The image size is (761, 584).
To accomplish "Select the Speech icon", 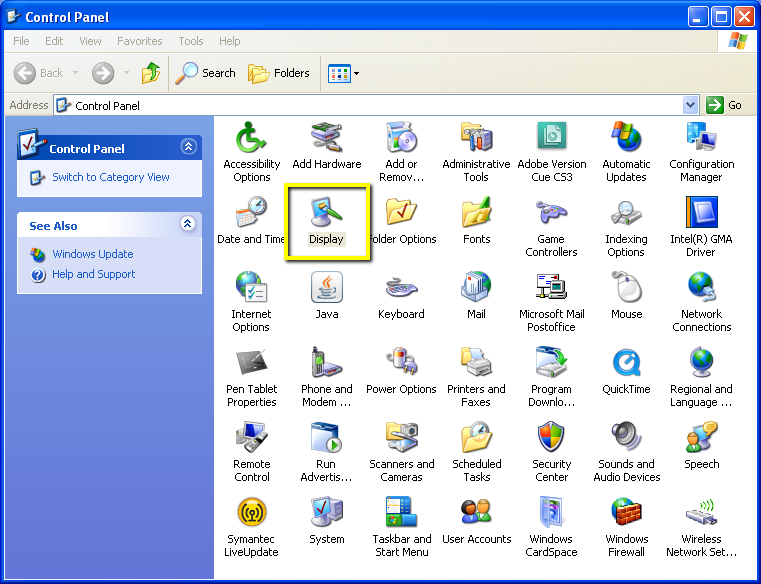I will click(x=701, y=437).
